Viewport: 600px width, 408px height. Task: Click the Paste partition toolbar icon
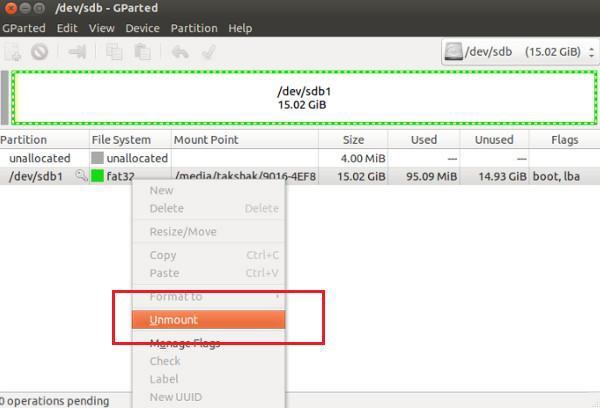coord(142,52)
